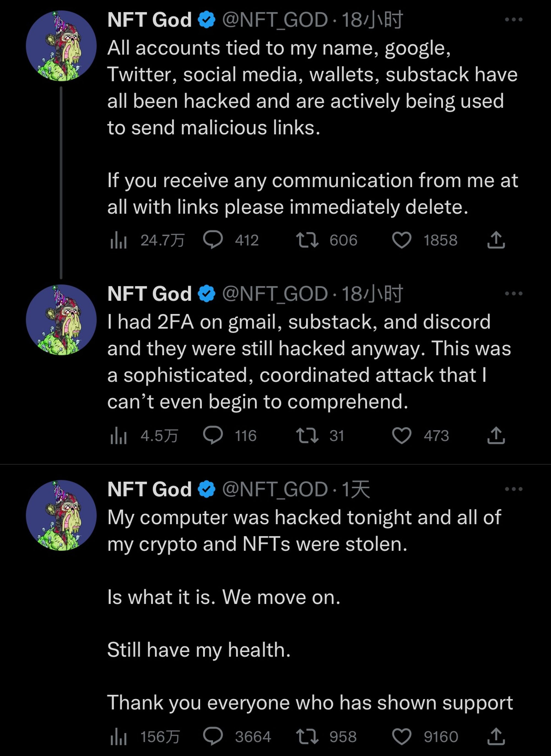The height and width of the screenshot is (756, 551).
Task: Open more options on the 2FA tweet
Action: click(x=513, y=294)
